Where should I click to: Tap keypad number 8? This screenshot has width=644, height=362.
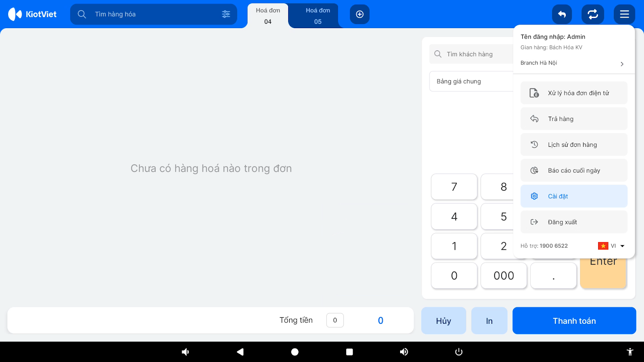(497, 187)
